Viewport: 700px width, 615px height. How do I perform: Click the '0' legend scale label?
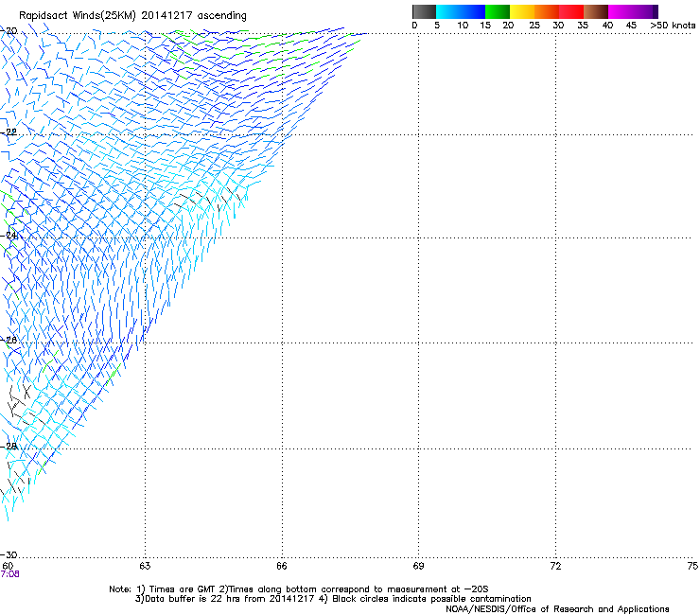tap(414, 26)
